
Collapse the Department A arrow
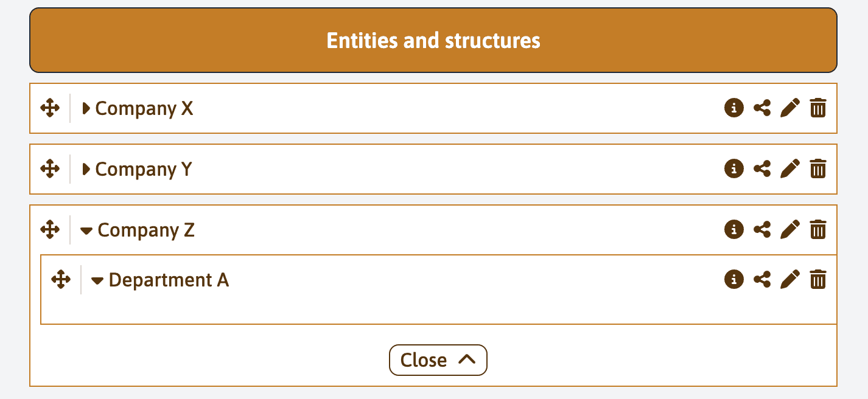97,280
